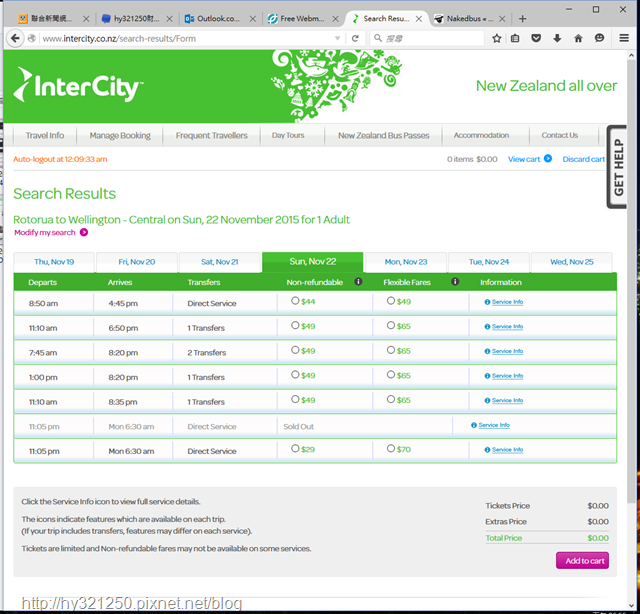Expand the URL bar history dropdown arrow
Image resolution: width=640 pixels, height=614 pixels.
pos(338,38)
